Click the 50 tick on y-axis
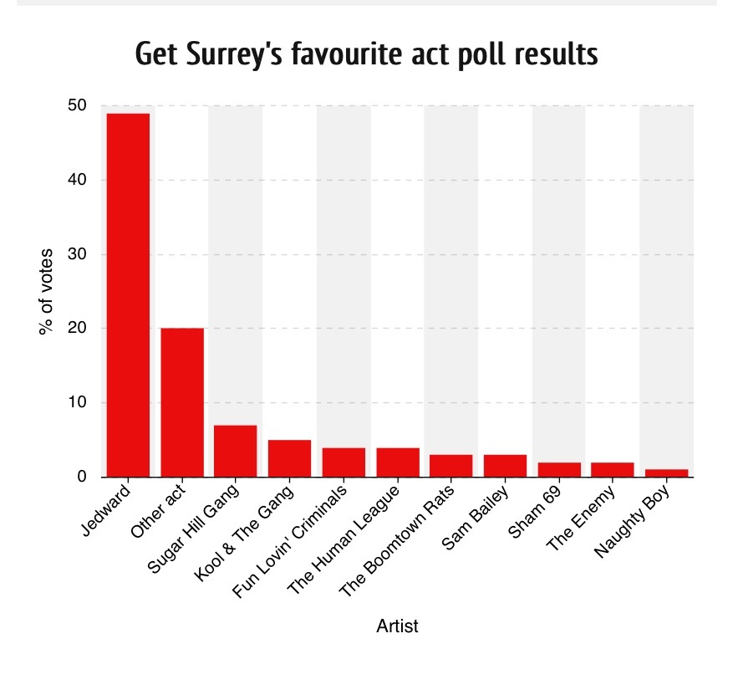This screenshot has width=733, height=700. point(78,106)
